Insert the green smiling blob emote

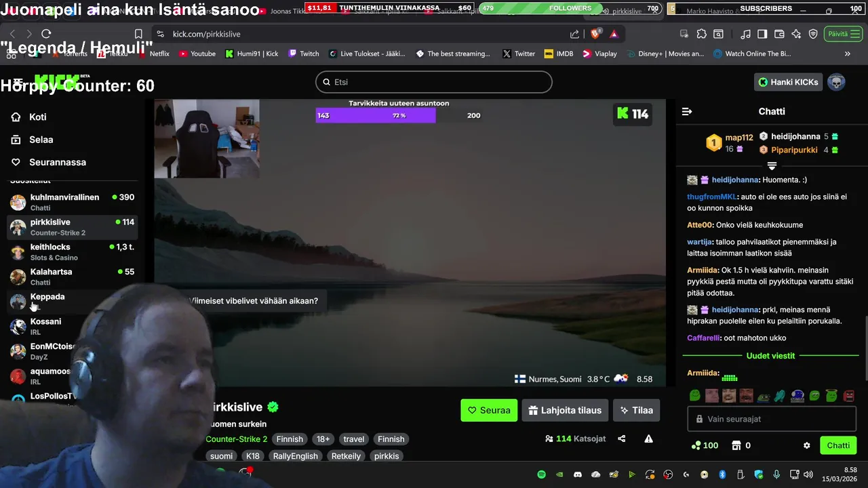click(x=694, y=396)
